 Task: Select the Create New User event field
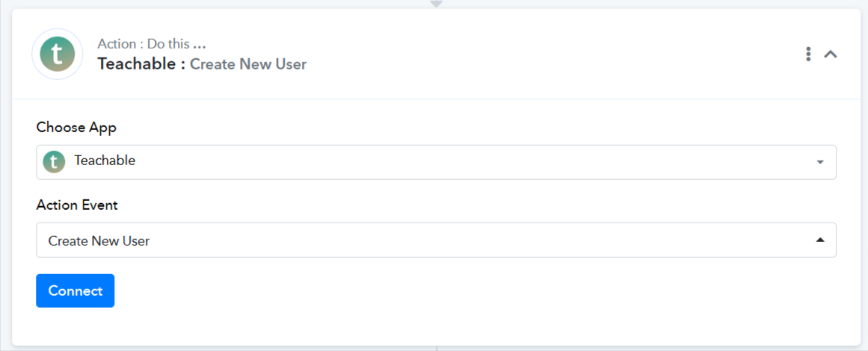click(x=436, y=240)
